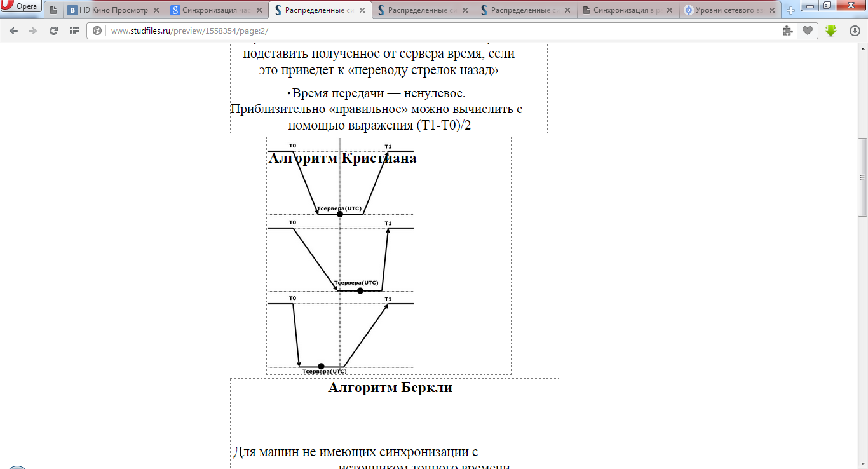The image size is (868, 469).
Task: Open the Speed Dial grid icon
Action: pos(74,31)
